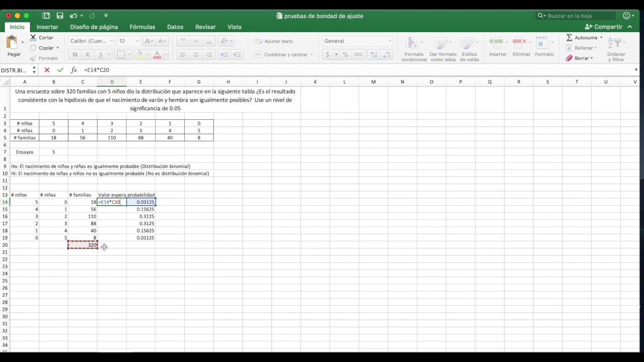Open the Diseño de página tab

point(94,27)
